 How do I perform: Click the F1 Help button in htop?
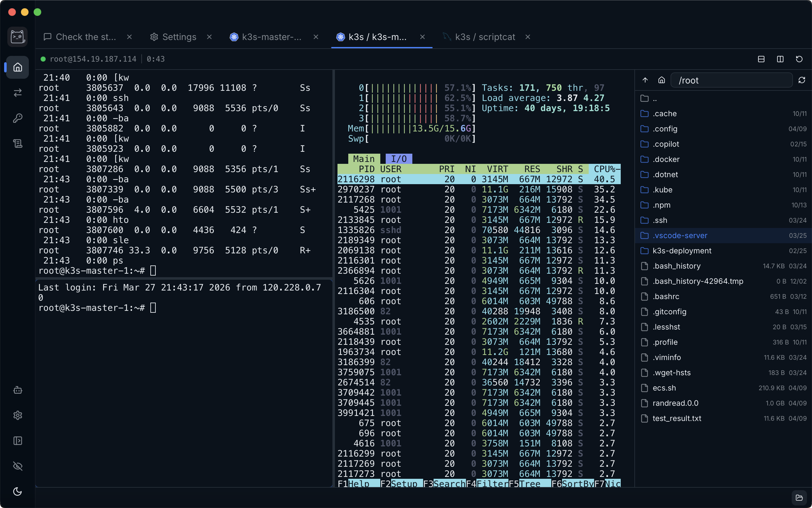(x=359, y=484)
